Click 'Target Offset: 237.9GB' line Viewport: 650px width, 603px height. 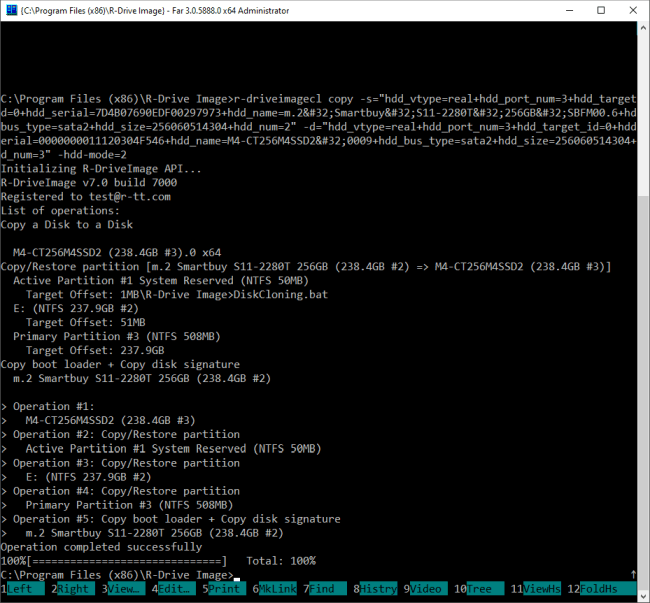tap(95, 350)
